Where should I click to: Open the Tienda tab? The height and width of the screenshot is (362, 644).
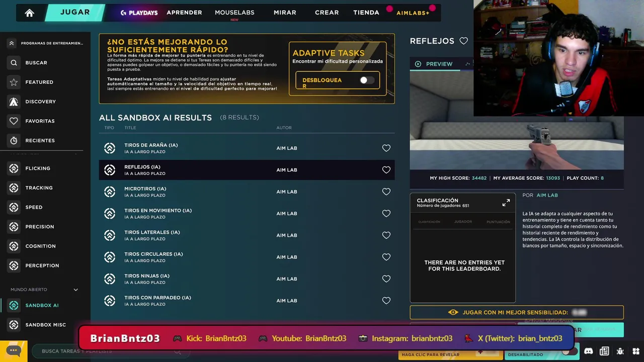click(x=366, y=13)
